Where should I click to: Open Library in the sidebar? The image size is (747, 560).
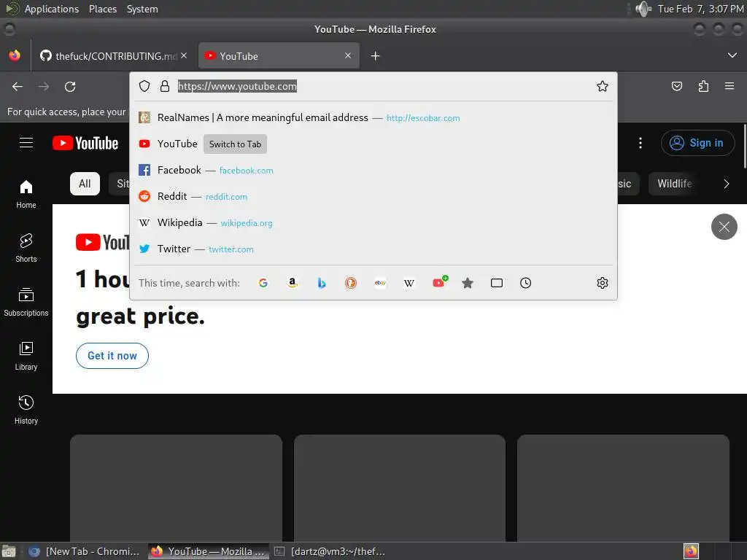(x=26, y=356)
